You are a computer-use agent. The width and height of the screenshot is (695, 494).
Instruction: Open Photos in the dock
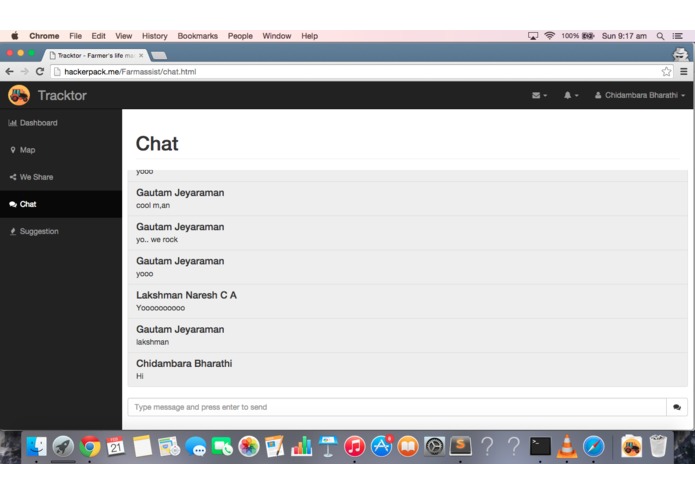(x=249, y=446)
